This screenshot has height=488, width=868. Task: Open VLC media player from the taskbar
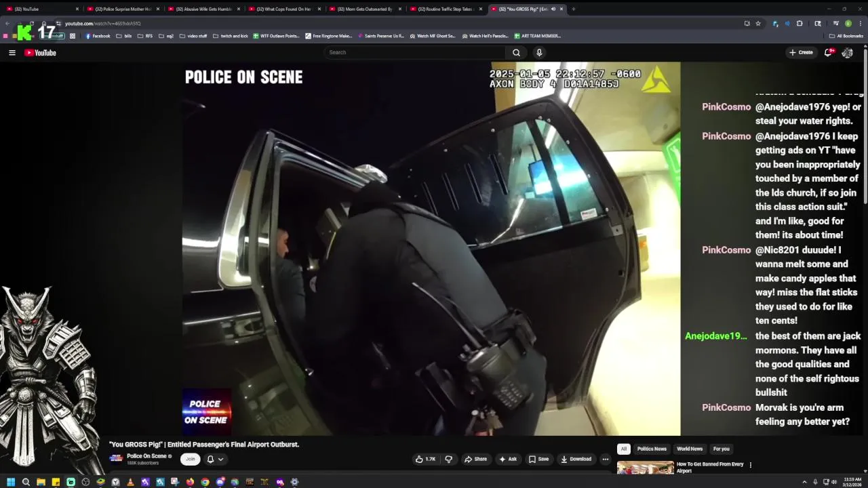coord(130,482)
